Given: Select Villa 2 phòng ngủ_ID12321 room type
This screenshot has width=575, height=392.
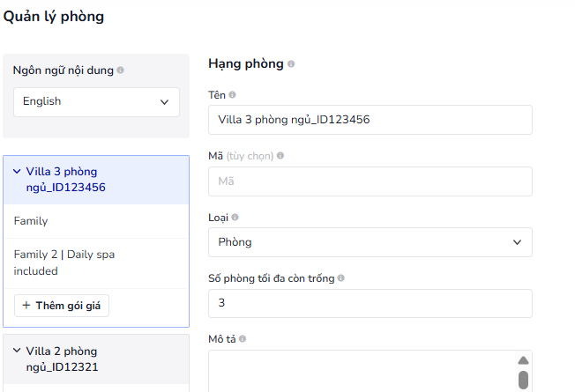Looking at the screenshot, I should [96, 359].
